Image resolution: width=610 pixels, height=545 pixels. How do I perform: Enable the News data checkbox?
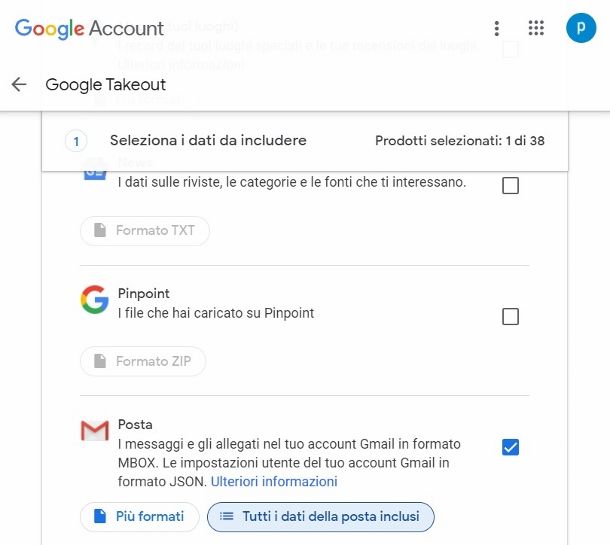(x=510, y=185)
